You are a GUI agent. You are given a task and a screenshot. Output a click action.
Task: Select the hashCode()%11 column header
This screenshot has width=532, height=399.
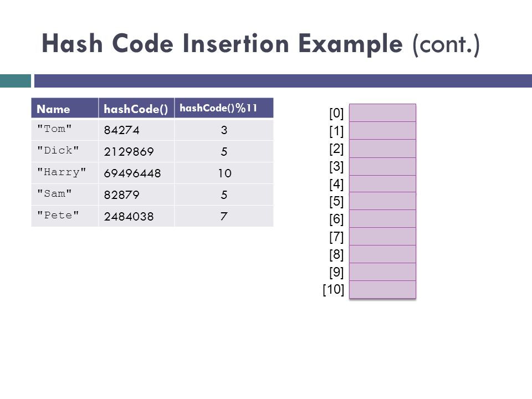coord(224,108)
